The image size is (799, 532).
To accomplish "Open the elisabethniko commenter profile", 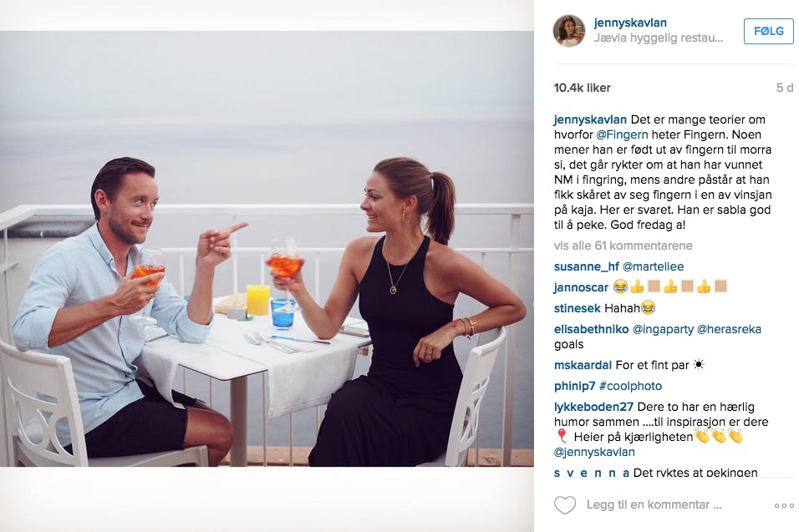I will 591,329.
